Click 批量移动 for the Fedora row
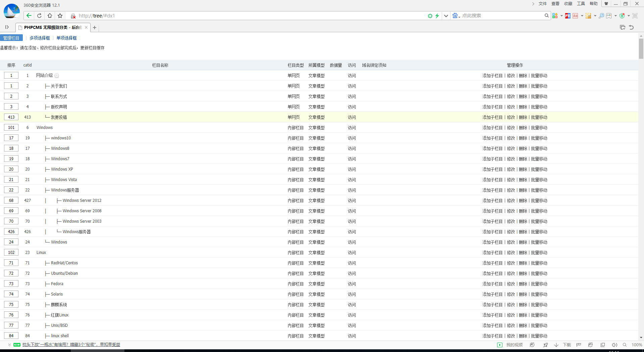Image resolution: width=644 pixels, height=352 pixels. pos(539,284)
